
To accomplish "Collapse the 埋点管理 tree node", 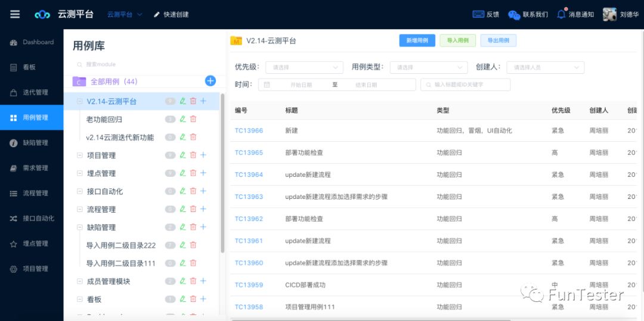I will [80, 173].
